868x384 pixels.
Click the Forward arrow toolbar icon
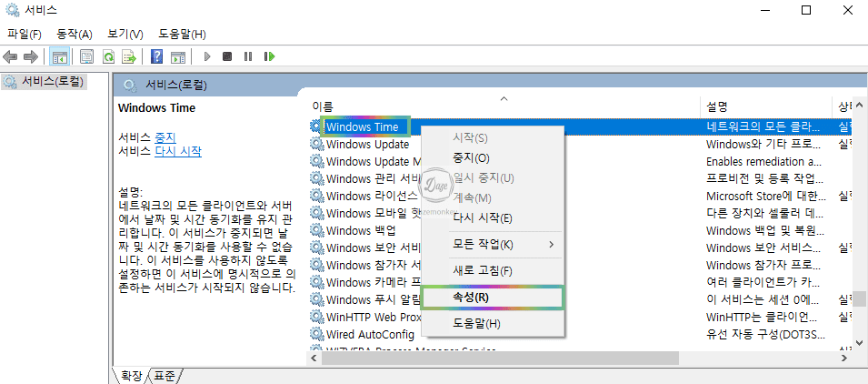[x=30, y=56]
